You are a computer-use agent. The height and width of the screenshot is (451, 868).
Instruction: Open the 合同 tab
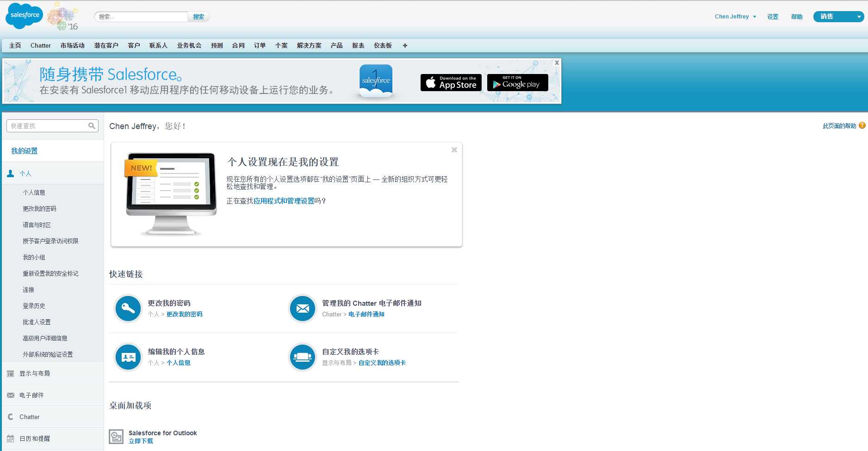pyautogui.click(x=238, y=45)
